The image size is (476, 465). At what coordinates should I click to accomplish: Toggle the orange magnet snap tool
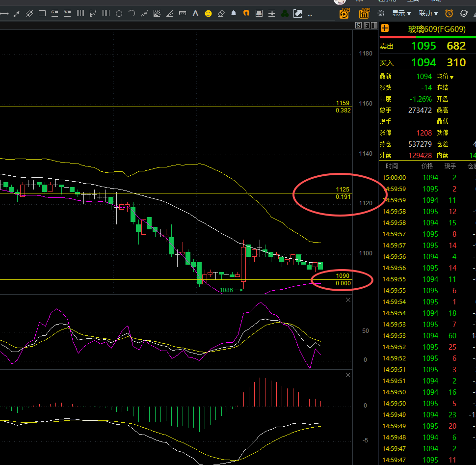click(x=246, y=13)
